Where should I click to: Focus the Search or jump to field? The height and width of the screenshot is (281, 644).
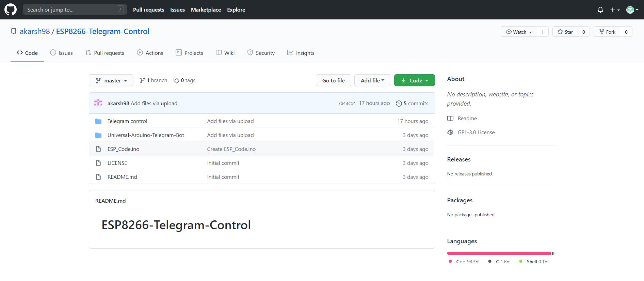tap(75, 10)
